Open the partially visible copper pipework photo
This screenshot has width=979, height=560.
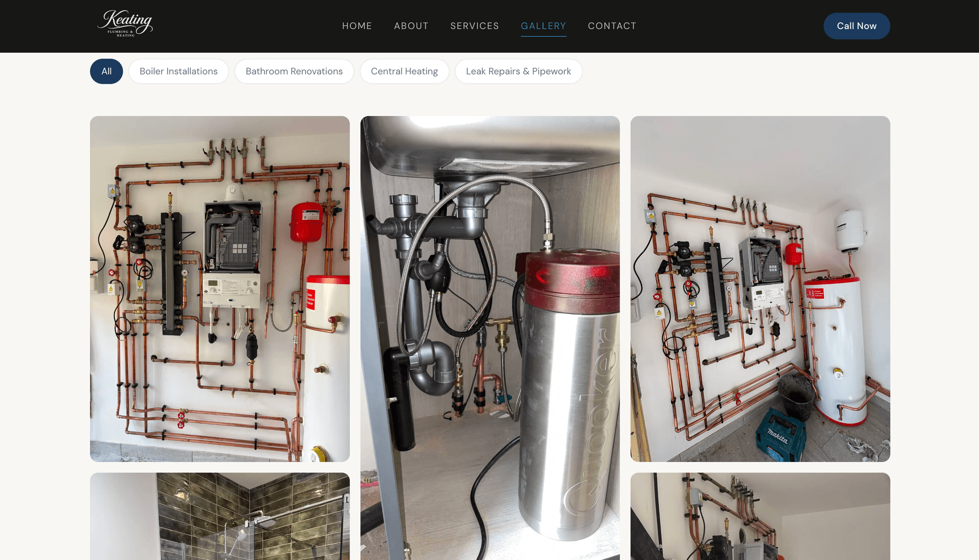tap(760, 517)
